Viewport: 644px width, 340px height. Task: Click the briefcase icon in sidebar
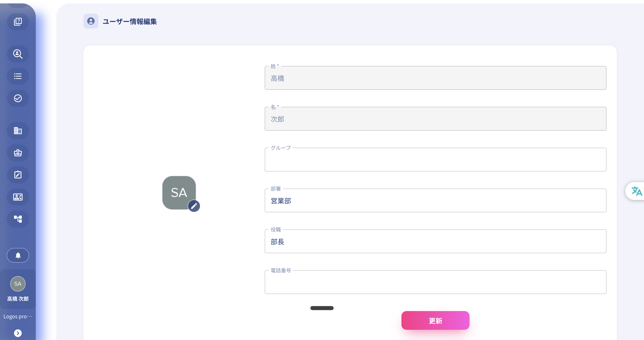18,153
